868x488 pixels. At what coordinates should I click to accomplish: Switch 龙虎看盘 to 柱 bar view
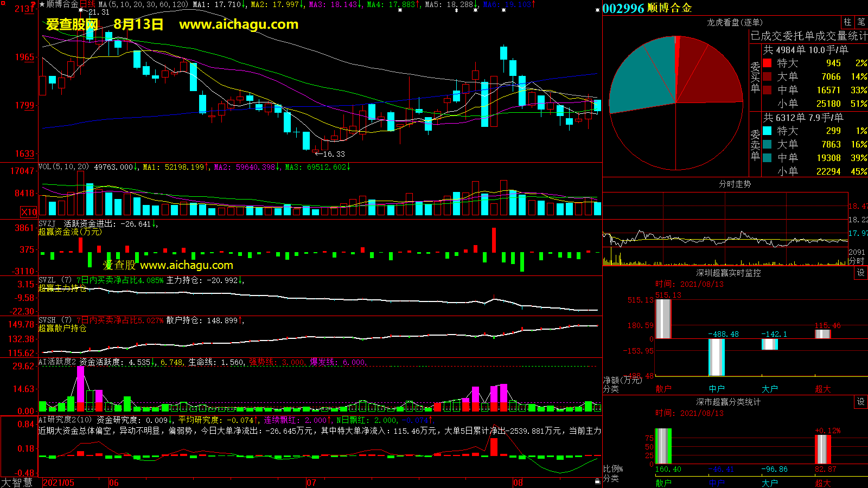click(x=847, y=22)
